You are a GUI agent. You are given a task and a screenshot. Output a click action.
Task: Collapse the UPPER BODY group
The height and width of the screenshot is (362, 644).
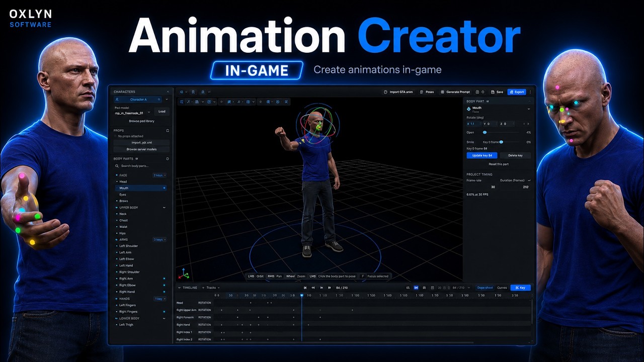[164, 208]
